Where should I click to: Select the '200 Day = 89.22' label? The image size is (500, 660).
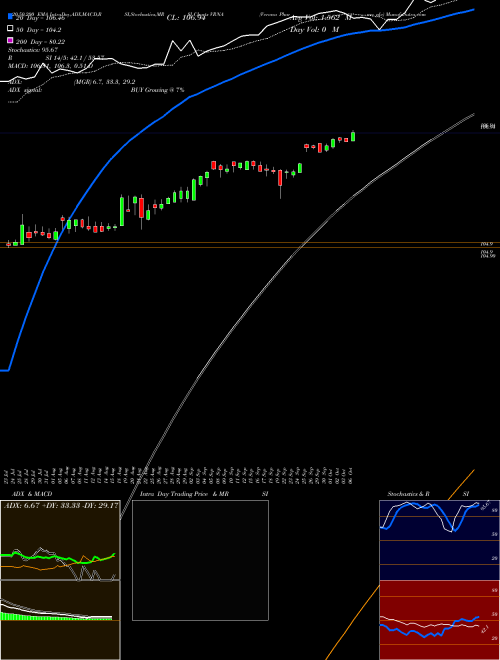click(40, 42)
